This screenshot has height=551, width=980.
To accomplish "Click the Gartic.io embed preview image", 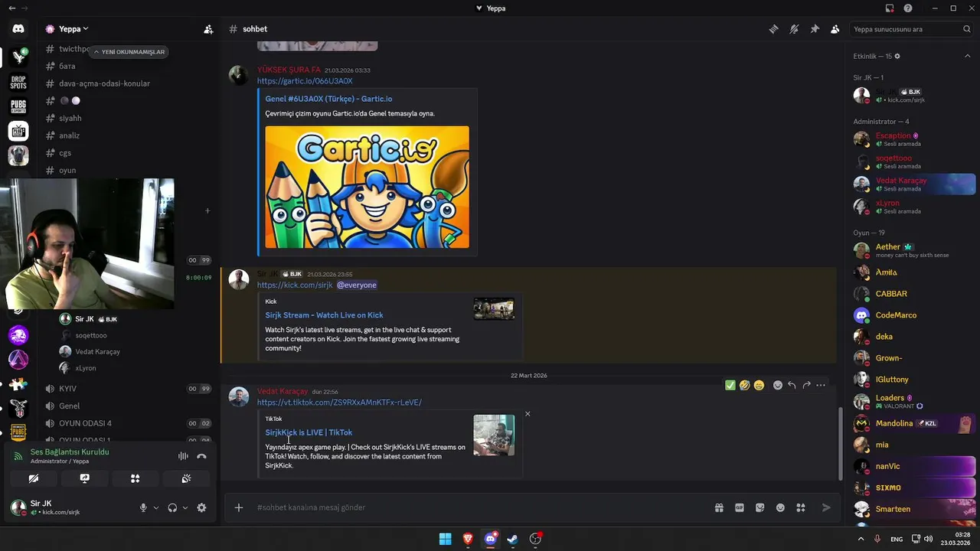I will click(367, 187).
